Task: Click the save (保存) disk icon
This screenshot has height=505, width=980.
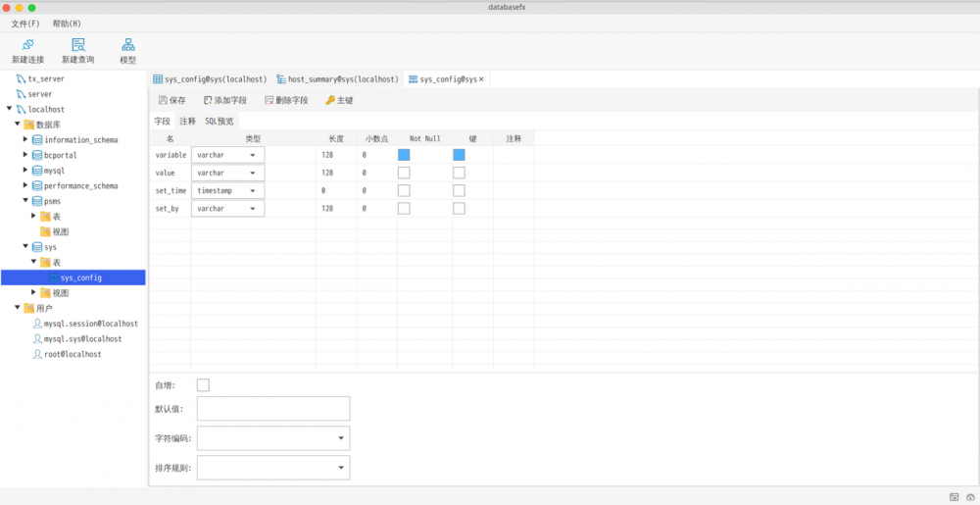Action: 163,100
